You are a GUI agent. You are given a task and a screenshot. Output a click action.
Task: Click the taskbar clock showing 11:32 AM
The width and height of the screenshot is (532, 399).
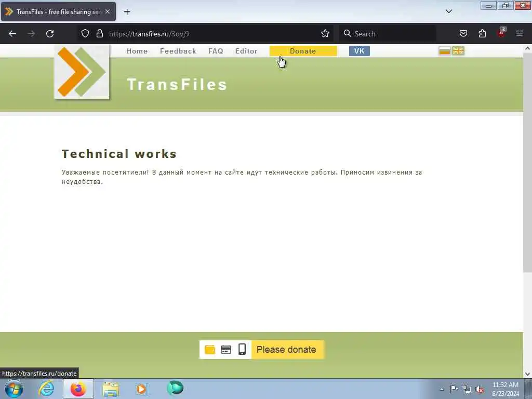point(506,389)
